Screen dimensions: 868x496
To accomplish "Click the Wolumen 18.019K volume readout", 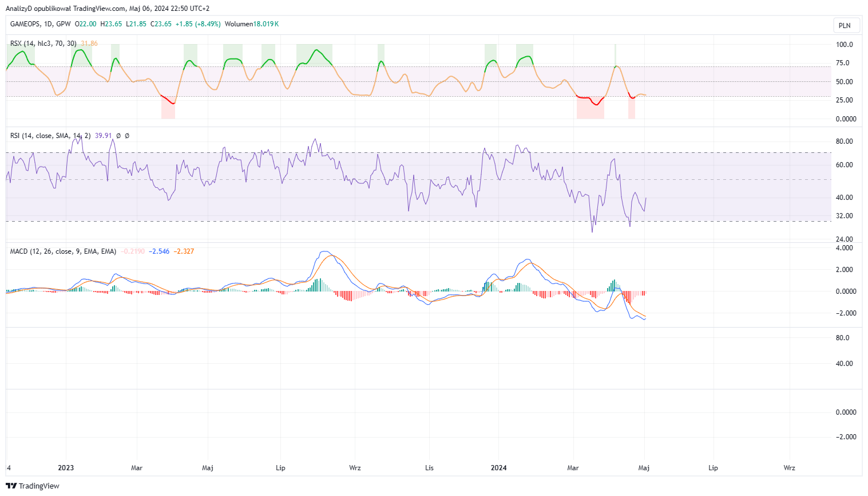I will click(x=252, y=24).
